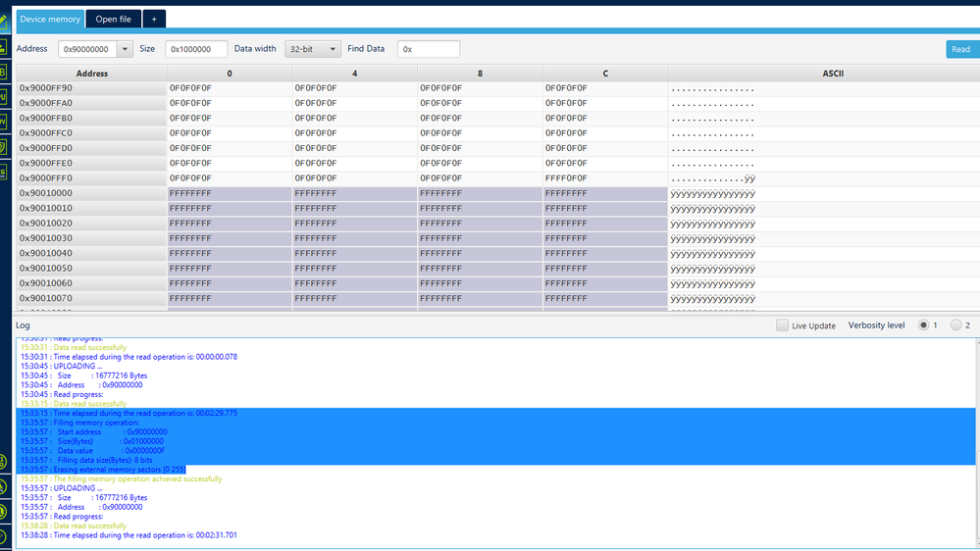
Task: Click the Address column header
Action: pyautogui.click(x=92, y=74)
